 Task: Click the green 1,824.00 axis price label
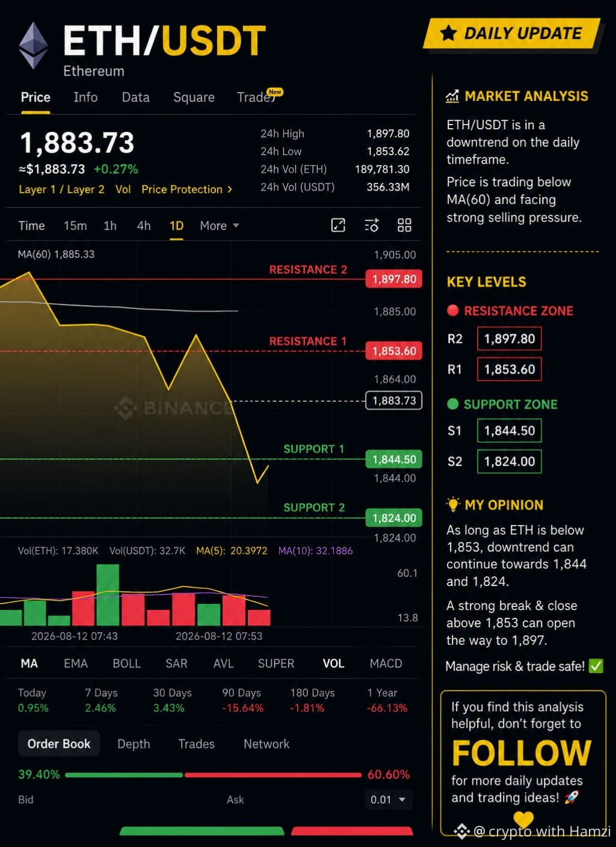tap(394, 518)
